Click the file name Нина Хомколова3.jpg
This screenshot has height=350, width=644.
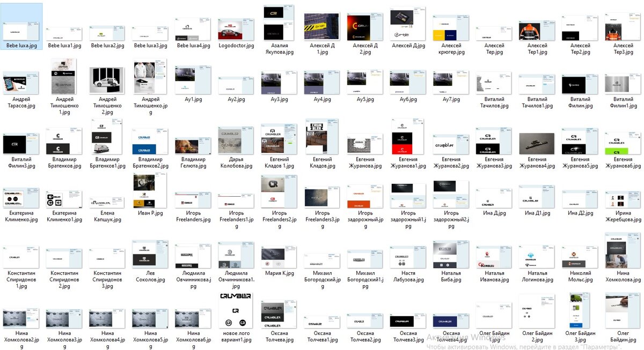[64, 339]
